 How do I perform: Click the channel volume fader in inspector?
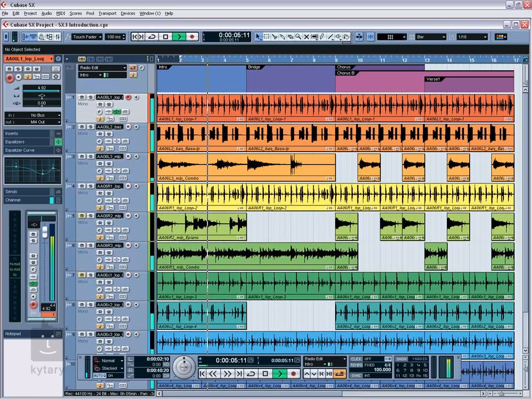click(45, 232)
